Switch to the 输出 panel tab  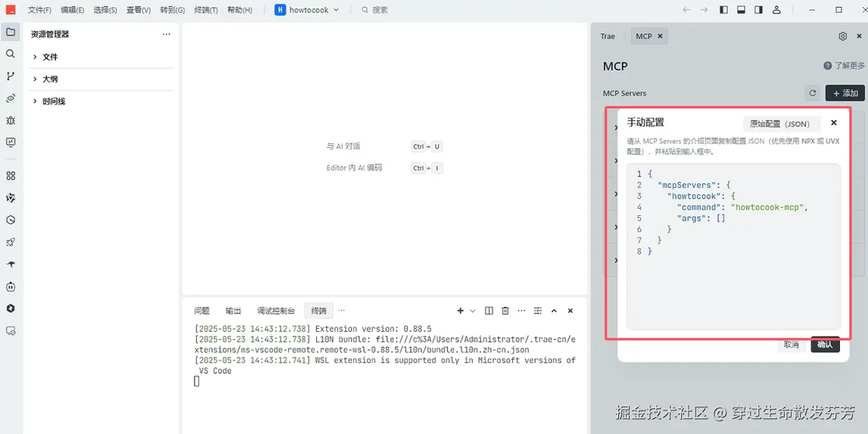tap(233, 311)
